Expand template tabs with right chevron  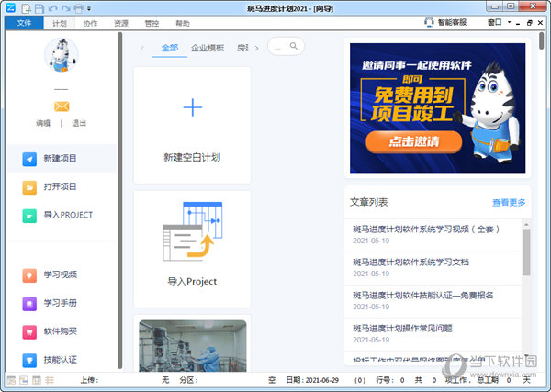tap(256, 47)
